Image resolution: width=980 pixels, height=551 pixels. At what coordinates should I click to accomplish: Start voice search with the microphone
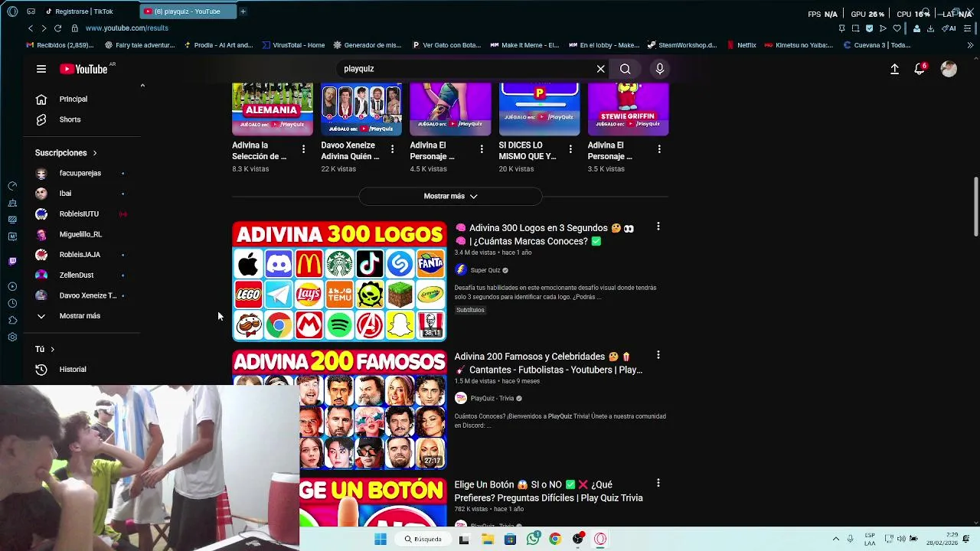[x=660, y=69]
